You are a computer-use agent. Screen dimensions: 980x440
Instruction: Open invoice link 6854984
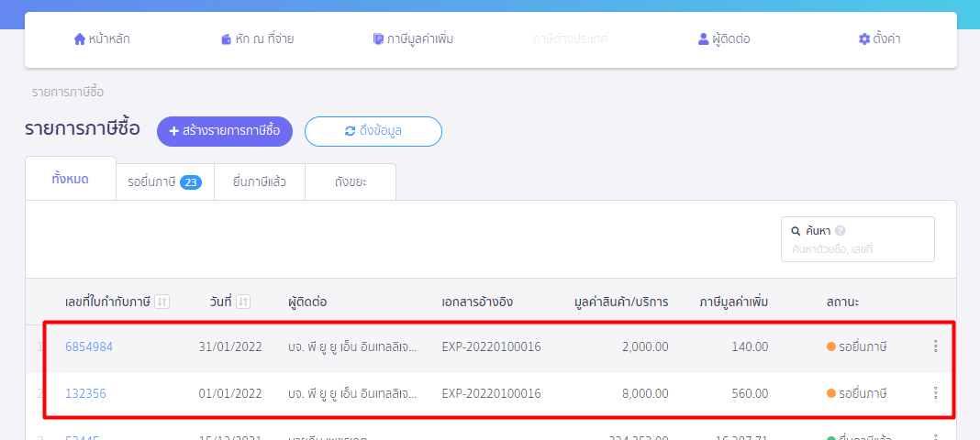pyautogui.click(x=89, y=347)
